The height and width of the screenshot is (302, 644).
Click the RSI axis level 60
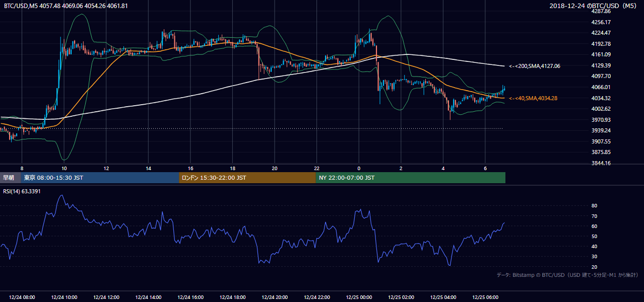(594, 226)
